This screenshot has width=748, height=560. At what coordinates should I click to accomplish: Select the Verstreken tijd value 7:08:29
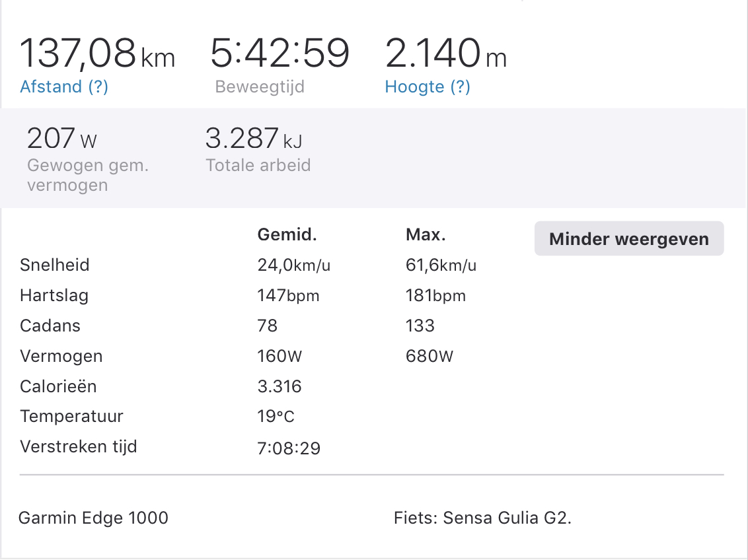click(x=289, y=448)
